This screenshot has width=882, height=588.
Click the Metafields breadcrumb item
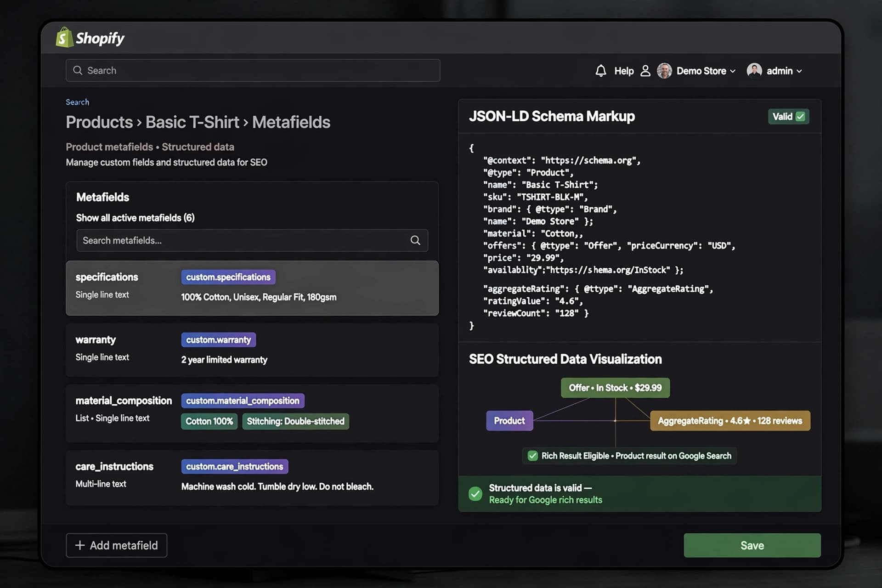pyautogui.click(x=291, y=122)
